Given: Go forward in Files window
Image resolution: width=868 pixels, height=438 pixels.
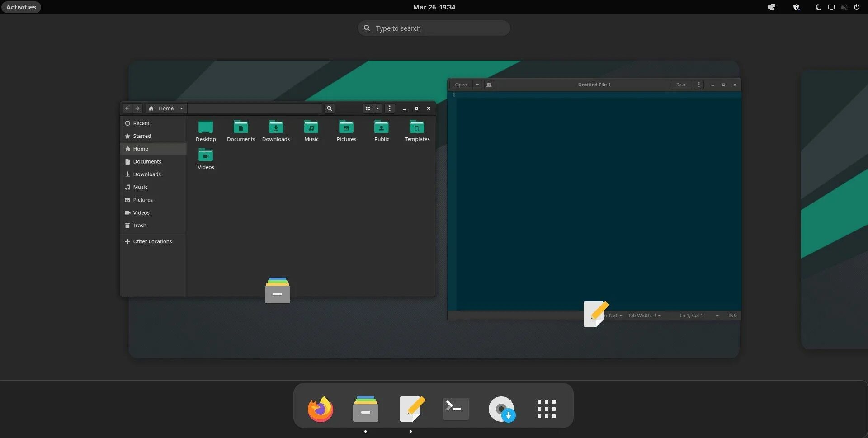Looking at the screenshot, I should 137,108.
